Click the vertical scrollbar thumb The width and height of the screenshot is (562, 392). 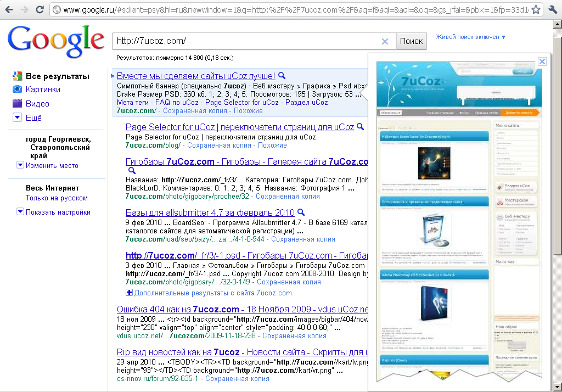pyautogui.click(x=558, y=145)
